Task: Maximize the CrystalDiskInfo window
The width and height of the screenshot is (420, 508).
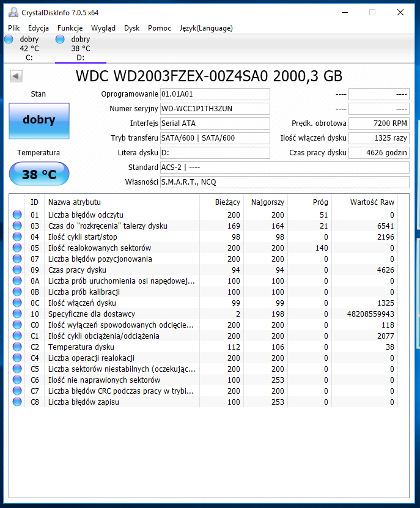Action: click(372, 12)
